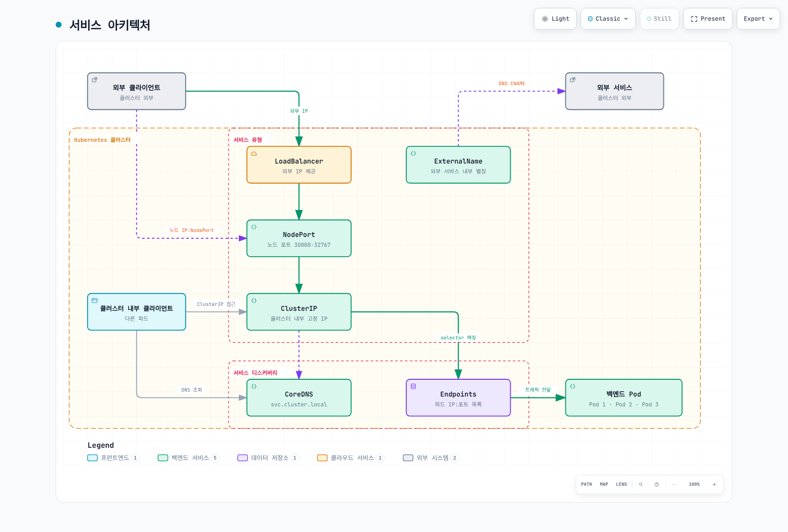Viewport: 788px width, 532px height.
Task: Click the external link icon on 외부 클라이언트
Action: pos(95,80)
